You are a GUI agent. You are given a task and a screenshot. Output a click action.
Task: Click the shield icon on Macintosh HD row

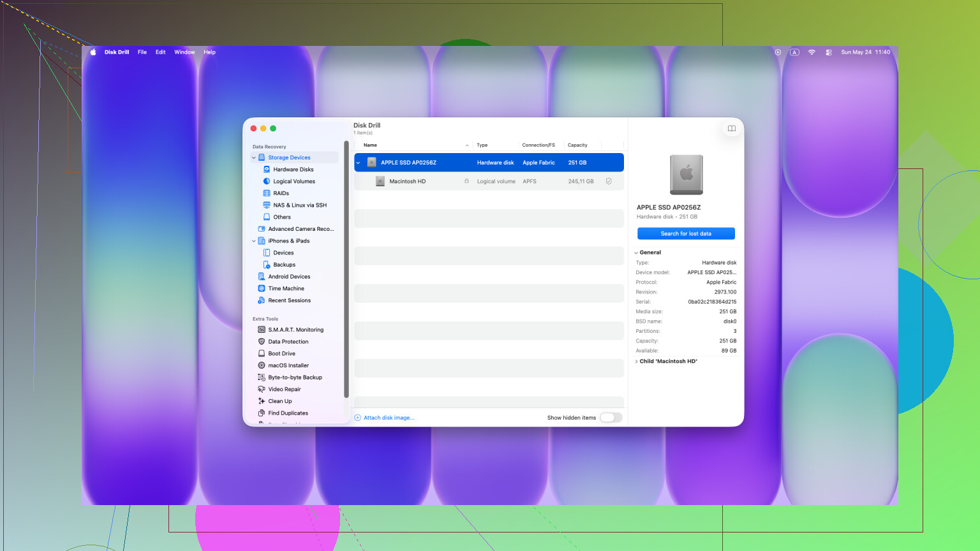coord(609,181)
